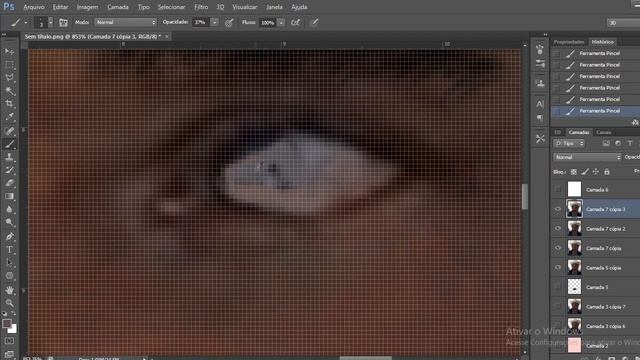Toggle lock transparent pixels

pyautogui.click(x=573, y=172)
